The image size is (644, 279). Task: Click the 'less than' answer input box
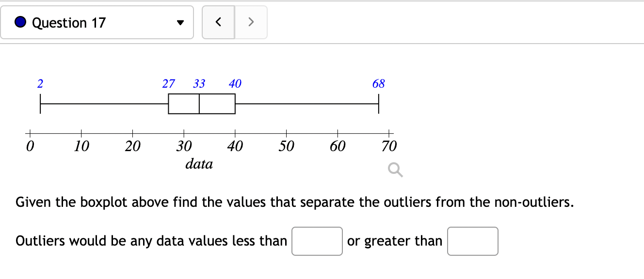point(317,241)
